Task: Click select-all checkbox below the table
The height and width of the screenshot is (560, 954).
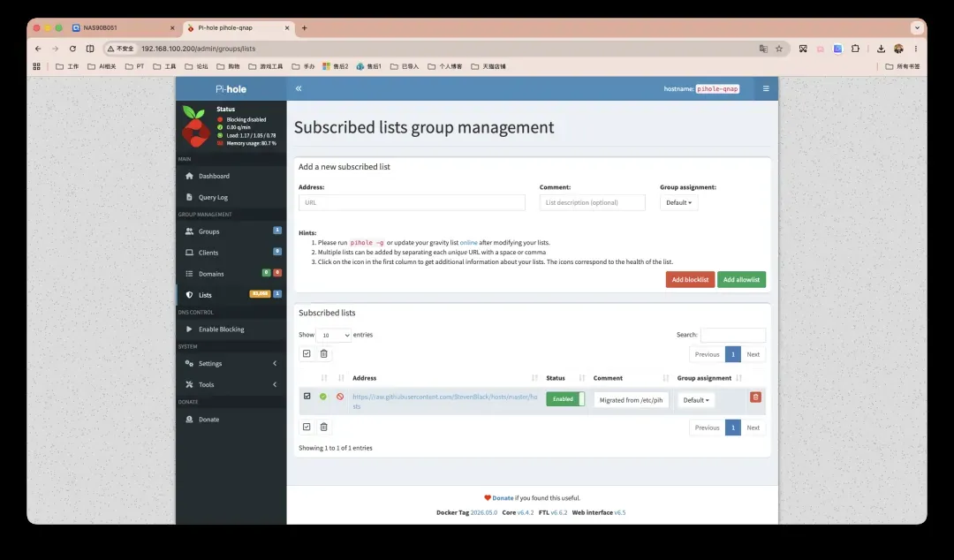Action: point(307,427)
